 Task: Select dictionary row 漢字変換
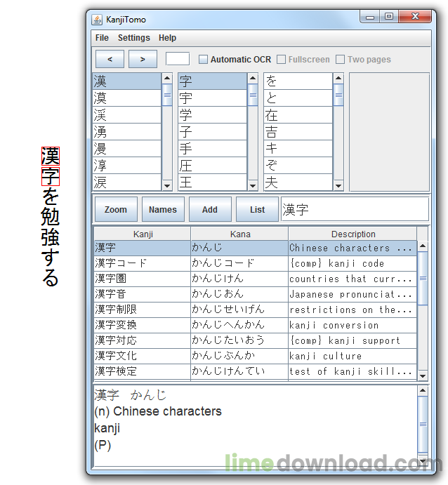pos(256,326)
